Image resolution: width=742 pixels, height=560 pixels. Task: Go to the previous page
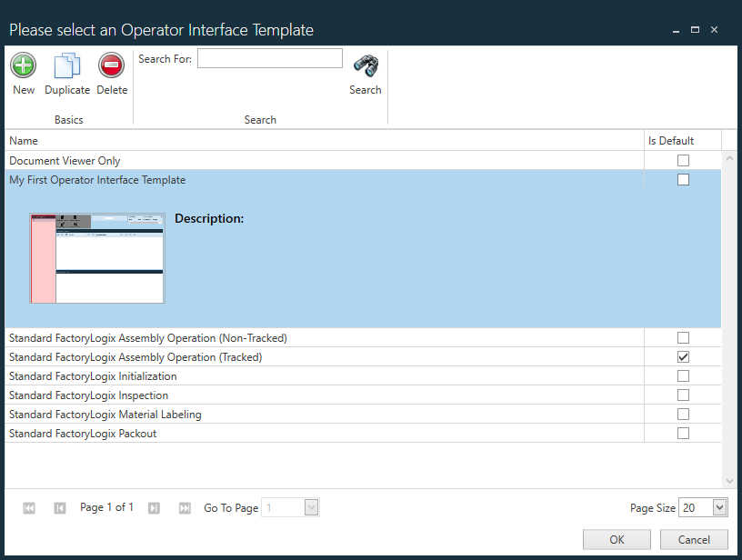coord(59,507)
